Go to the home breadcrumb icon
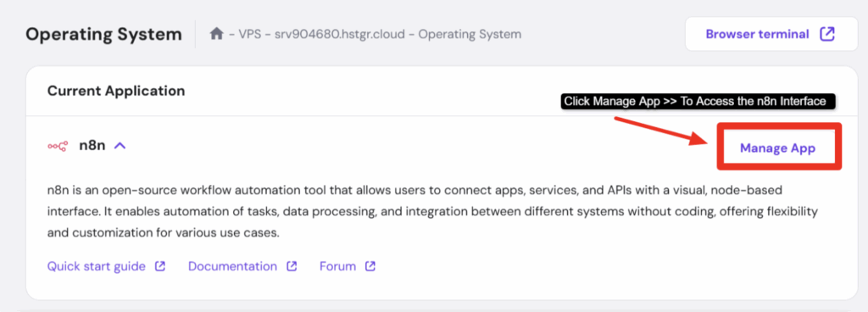This screenshot has width=868, height=312. tap(216, 34)
